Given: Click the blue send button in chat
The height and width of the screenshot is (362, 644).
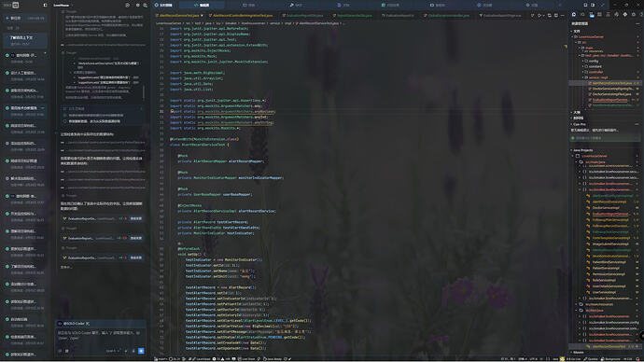Looking at the screenshot, I should point(141,351).
